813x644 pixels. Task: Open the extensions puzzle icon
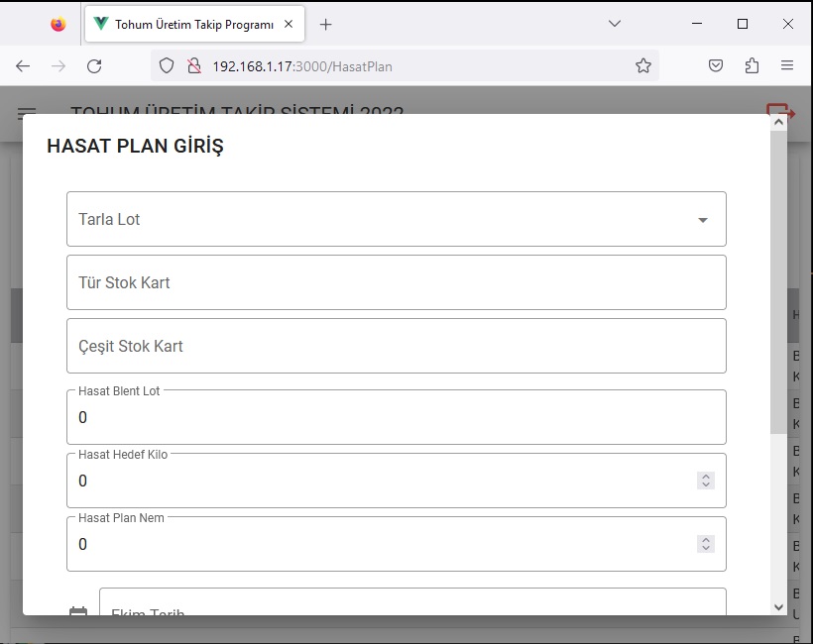tap(752, 65)
